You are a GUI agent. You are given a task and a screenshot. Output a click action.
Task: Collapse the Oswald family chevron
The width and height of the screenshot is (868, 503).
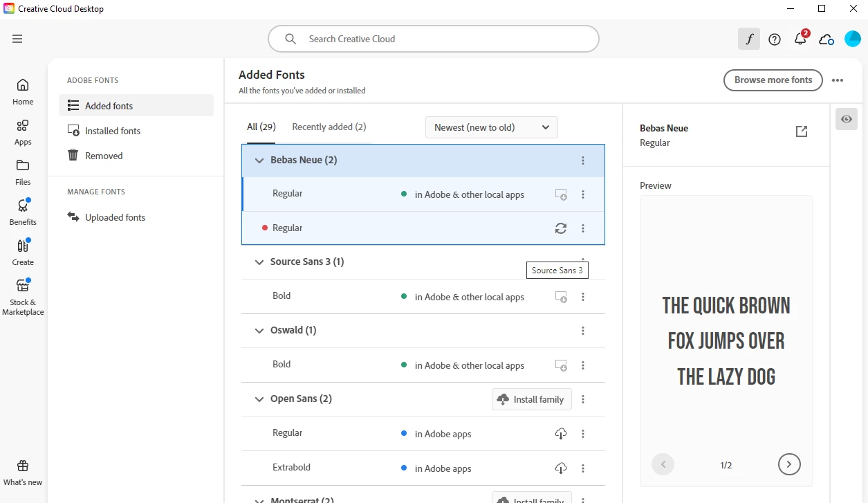(259, 331)
